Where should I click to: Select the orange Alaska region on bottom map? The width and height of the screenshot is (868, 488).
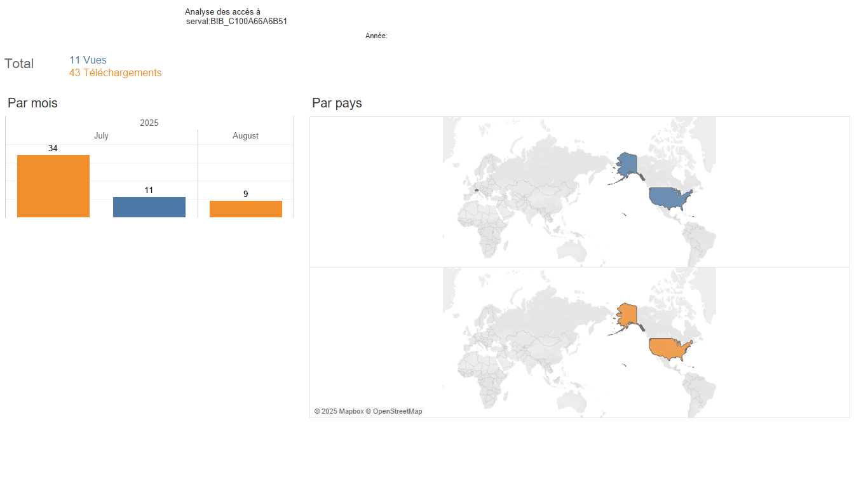pos(628,315)
